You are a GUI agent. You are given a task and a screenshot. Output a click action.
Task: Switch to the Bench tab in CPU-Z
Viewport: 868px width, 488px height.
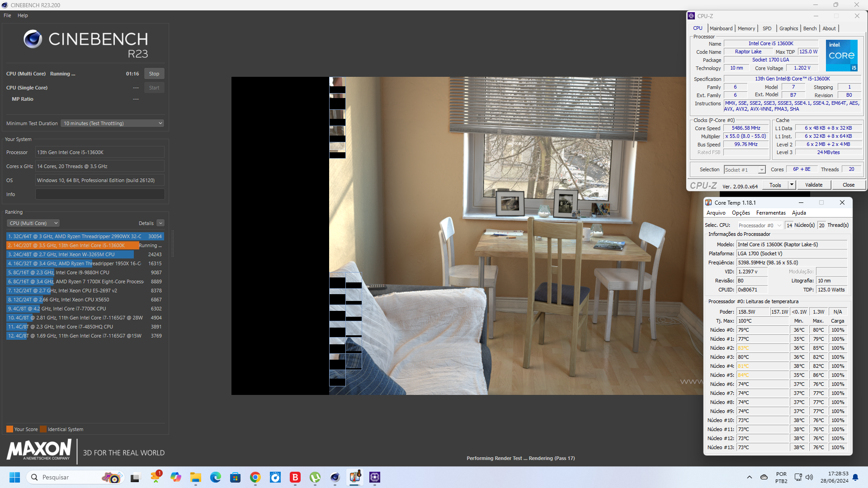pyautogui.click(x=810, y=28)
